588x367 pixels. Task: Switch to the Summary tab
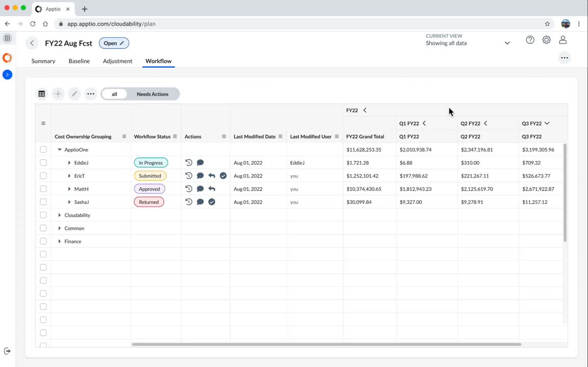43,61
